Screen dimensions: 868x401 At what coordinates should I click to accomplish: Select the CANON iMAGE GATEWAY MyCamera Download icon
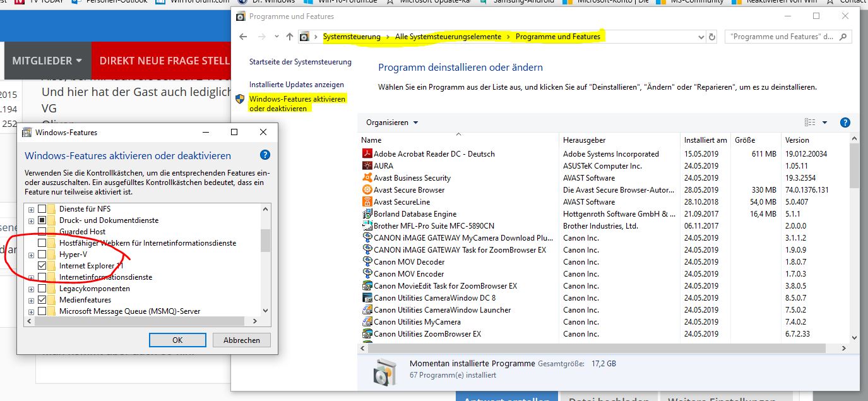click(367, 237)
